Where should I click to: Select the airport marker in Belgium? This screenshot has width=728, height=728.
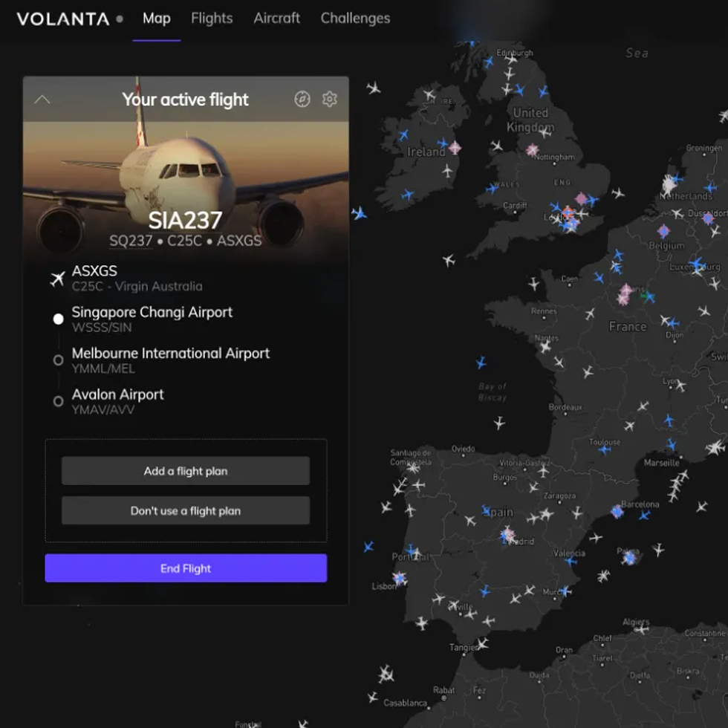(664, 231)
